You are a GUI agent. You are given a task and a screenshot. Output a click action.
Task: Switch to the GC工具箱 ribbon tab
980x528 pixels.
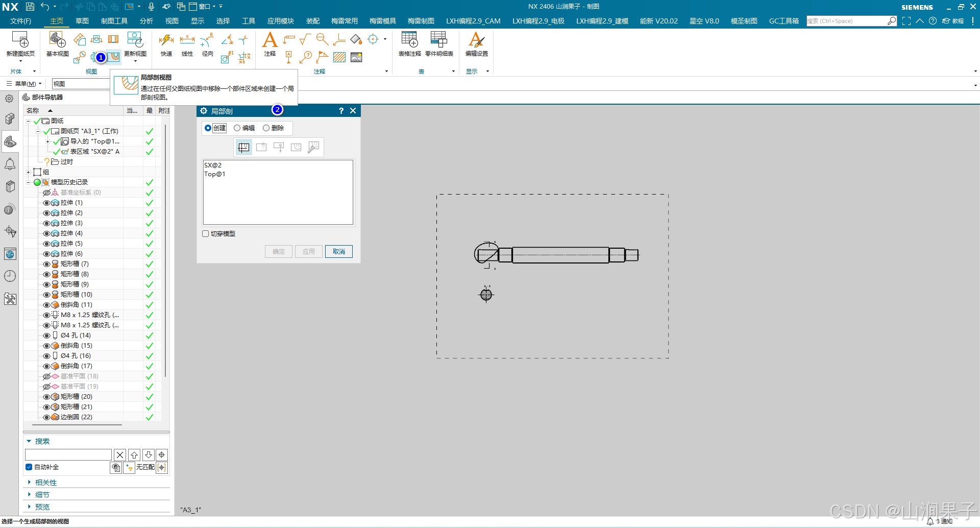784,21
